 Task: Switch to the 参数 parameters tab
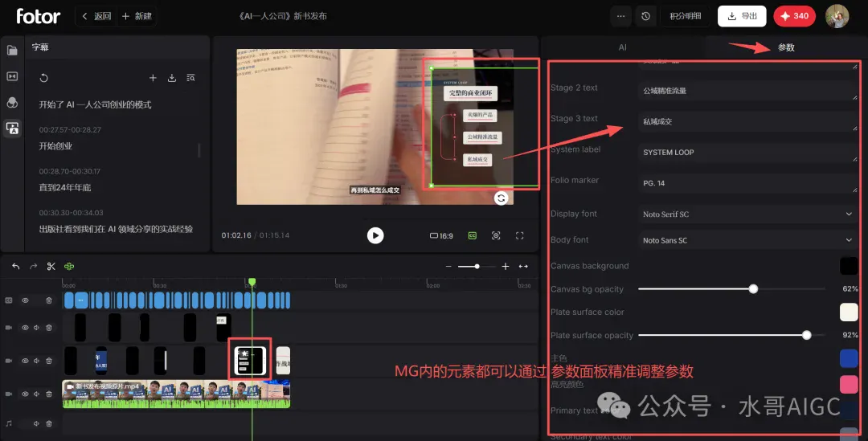(x=785, y=47)
